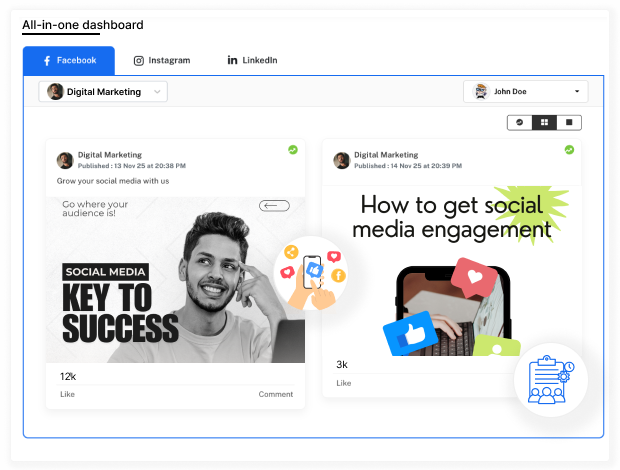
Task: Click 'Published : 13 Nov 25 at 20:38 PM'
Action: click(132, 166)
